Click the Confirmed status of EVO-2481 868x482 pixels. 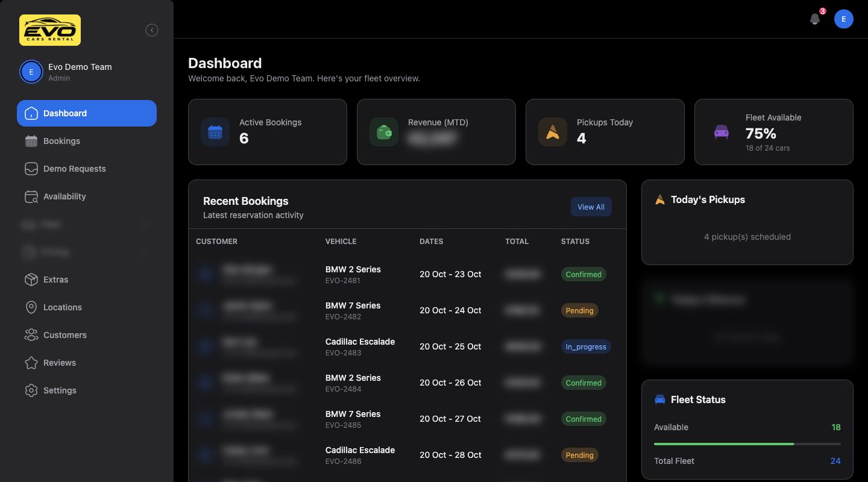pos(583,274)
